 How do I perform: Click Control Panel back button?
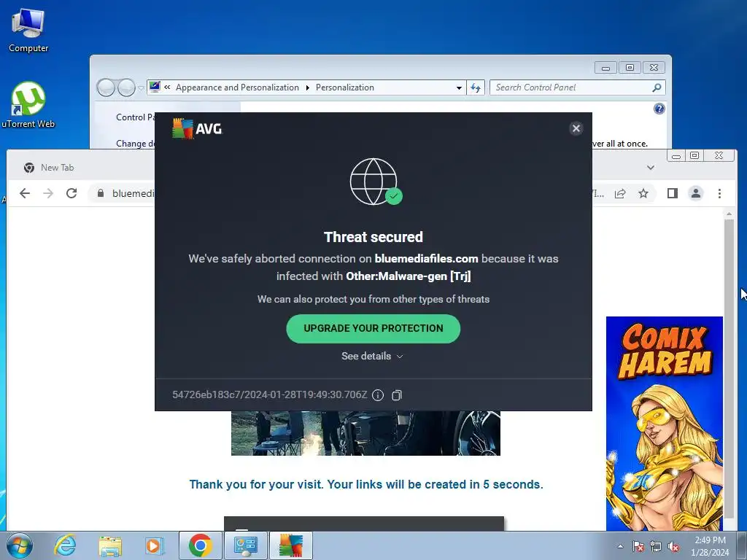(x=106, y=87)
